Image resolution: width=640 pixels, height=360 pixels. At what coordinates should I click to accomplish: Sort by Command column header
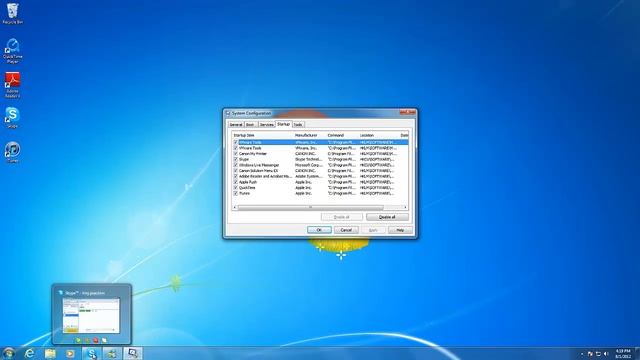(x=342, y=135)
